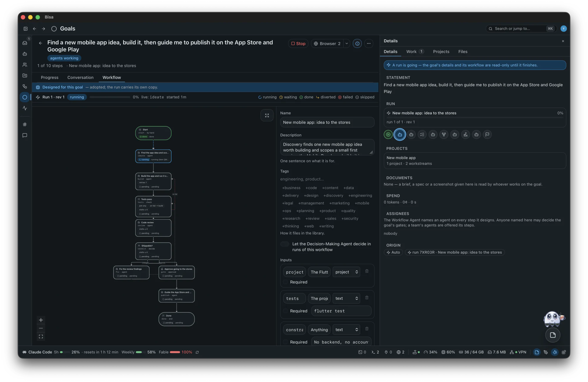Open the Work tab in Details
588x382 pixels.
click(415, 52)
